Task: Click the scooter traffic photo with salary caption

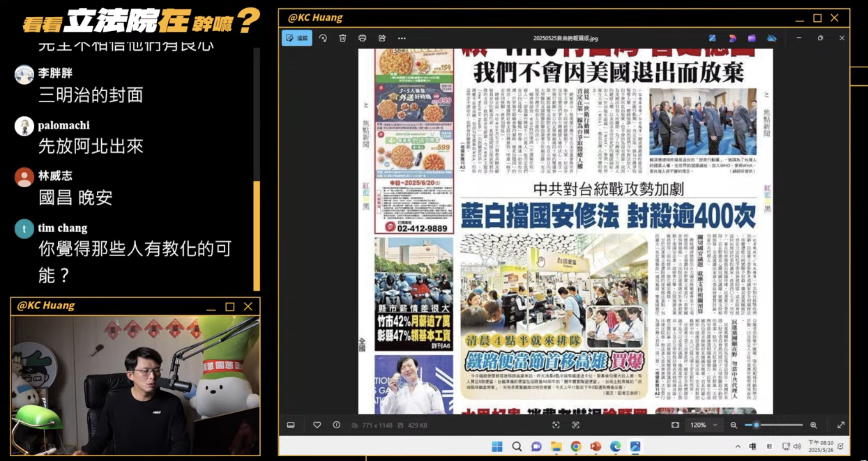Action: click(414, 294)
